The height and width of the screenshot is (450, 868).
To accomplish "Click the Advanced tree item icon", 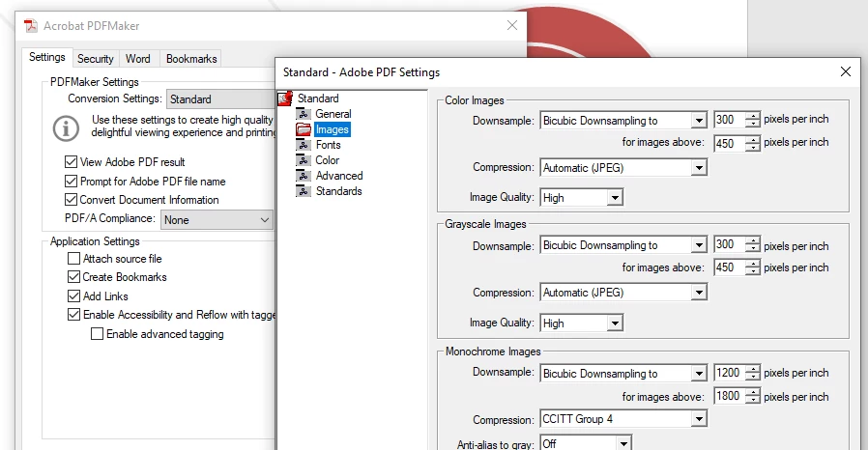I will [x=304, y=176].
